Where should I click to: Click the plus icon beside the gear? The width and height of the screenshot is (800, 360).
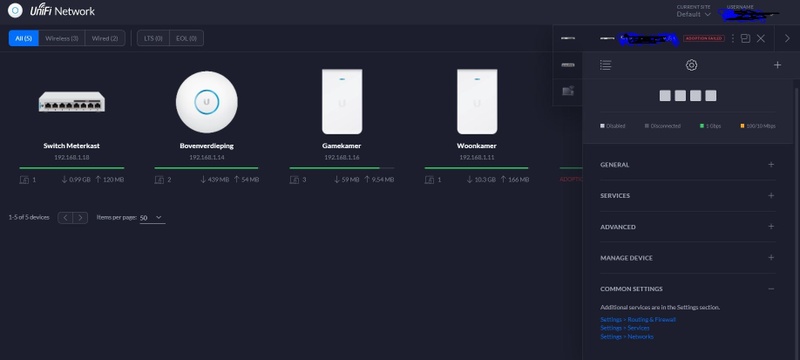[777, 65]
